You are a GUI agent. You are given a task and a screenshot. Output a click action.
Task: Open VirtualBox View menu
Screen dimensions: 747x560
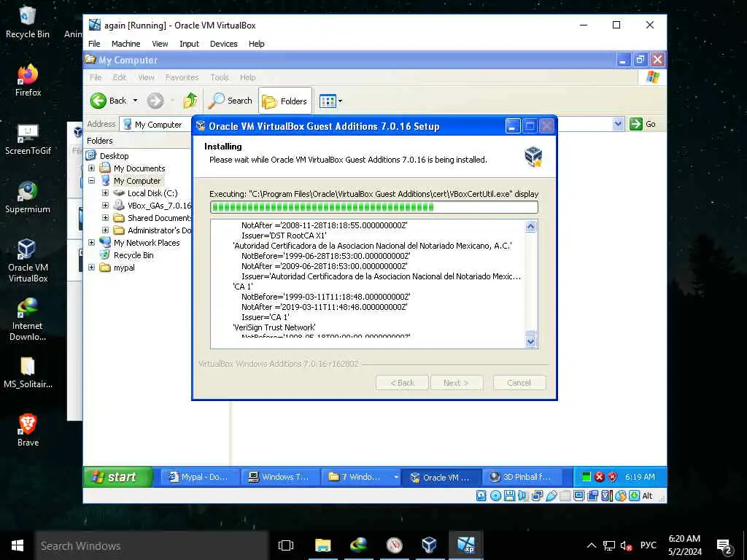click(160, 44)
